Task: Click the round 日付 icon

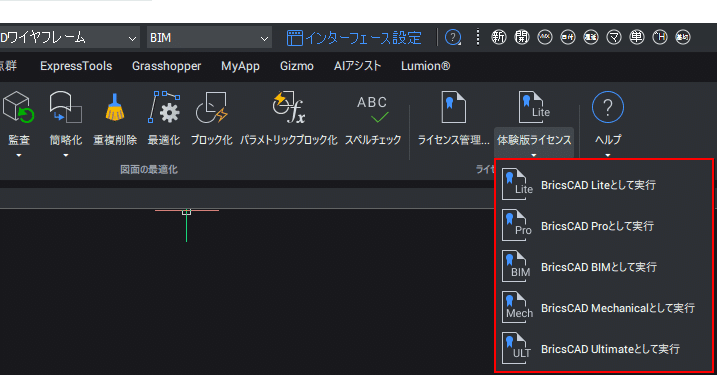Action: [567, 37]
